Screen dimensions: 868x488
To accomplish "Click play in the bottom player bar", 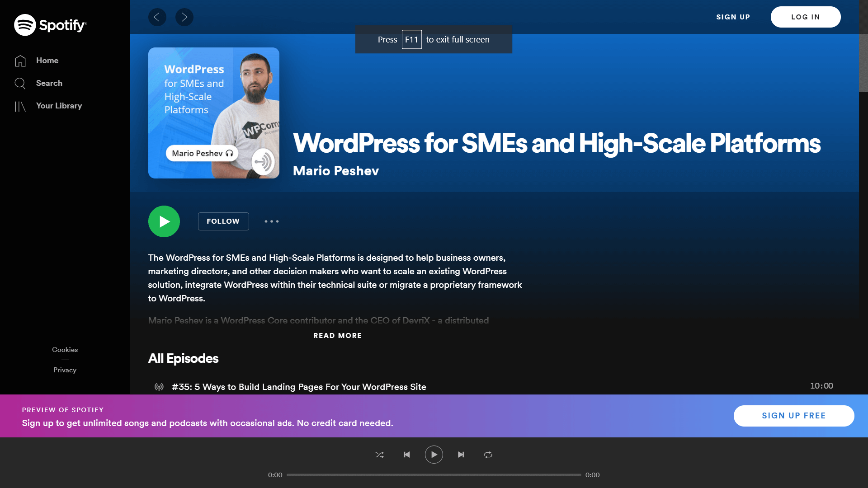I will [434, 455].
